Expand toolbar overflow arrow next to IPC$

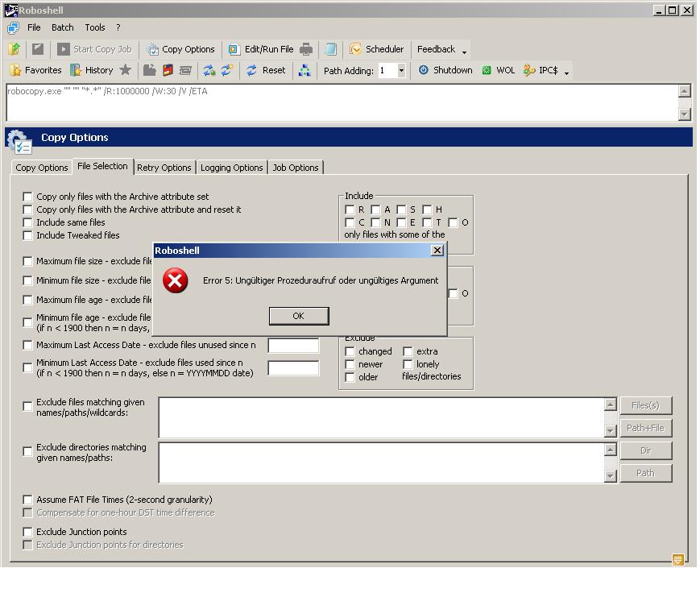tap(566, 73)
